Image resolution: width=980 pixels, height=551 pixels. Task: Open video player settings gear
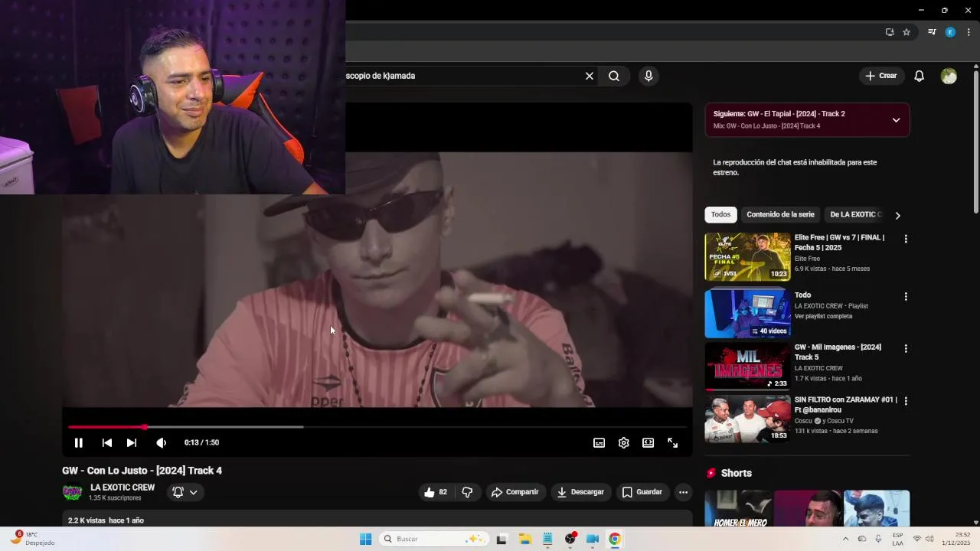[624, 442]
